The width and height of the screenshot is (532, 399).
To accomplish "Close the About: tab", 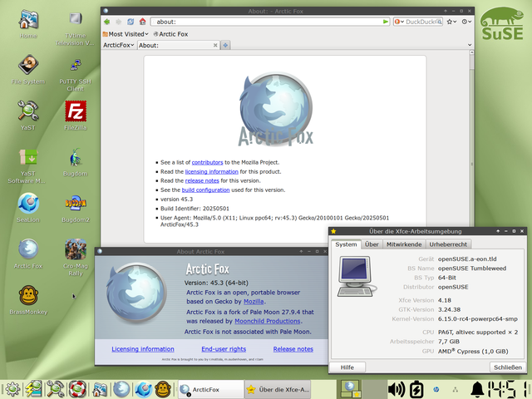I will [215, 45].
